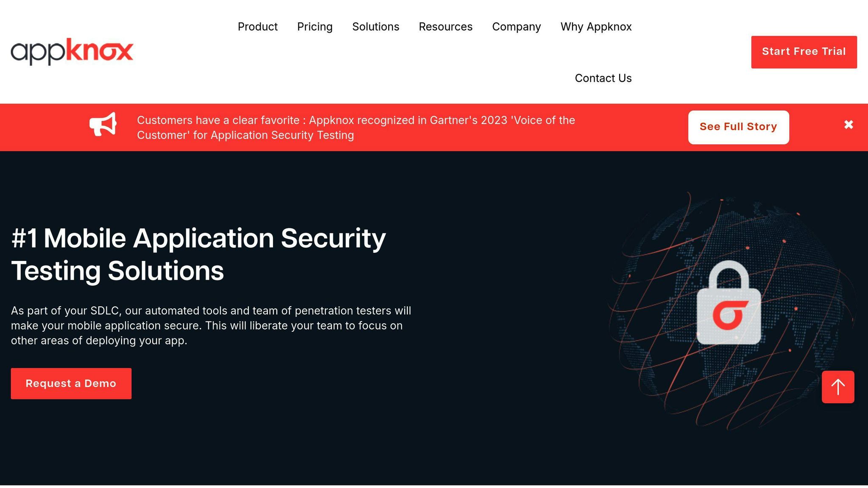Click the megaphone icon in the banner

tap(104, 124)
